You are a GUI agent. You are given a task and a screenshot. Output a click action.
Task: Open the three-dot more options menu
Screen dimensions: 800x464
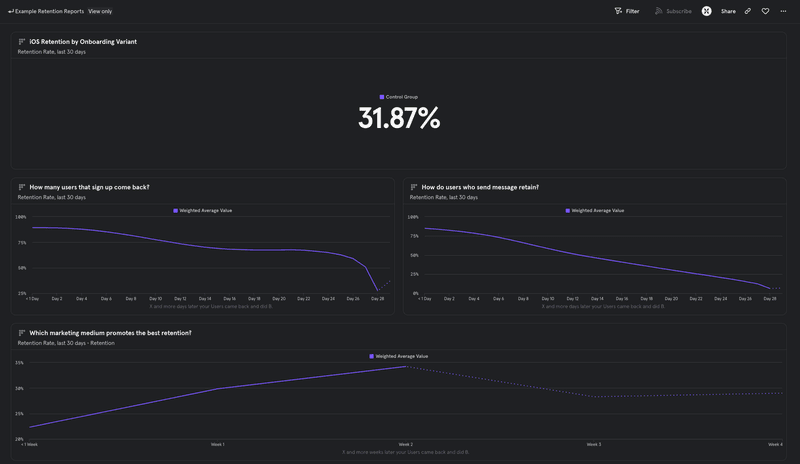[783, 11]
